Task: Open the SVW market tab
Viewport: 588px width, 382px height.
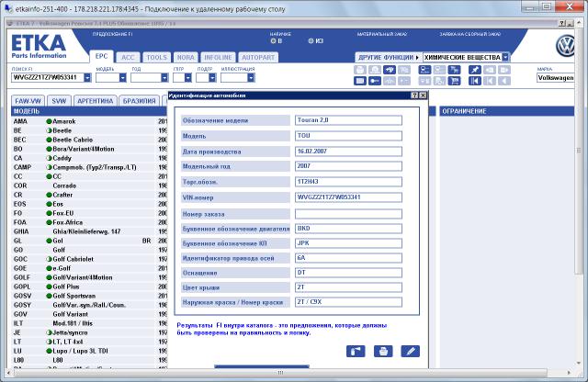Action: point(59,101)
